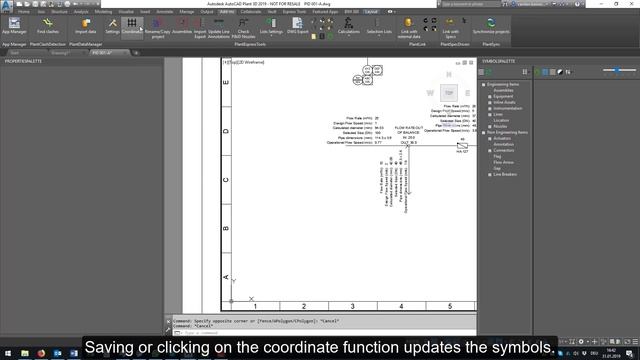
Task: Click the ViewCube TOP face
Action: 449,93
